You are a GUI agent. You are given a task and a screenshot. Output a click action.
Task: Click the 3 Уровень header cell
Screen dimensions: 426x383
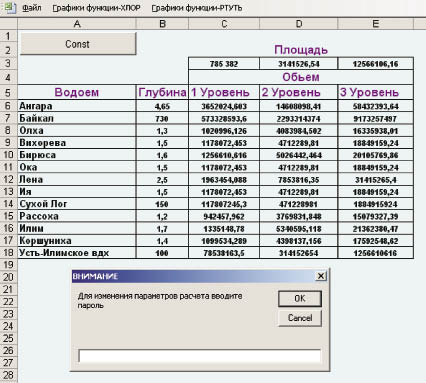click(x=376, y=92)
